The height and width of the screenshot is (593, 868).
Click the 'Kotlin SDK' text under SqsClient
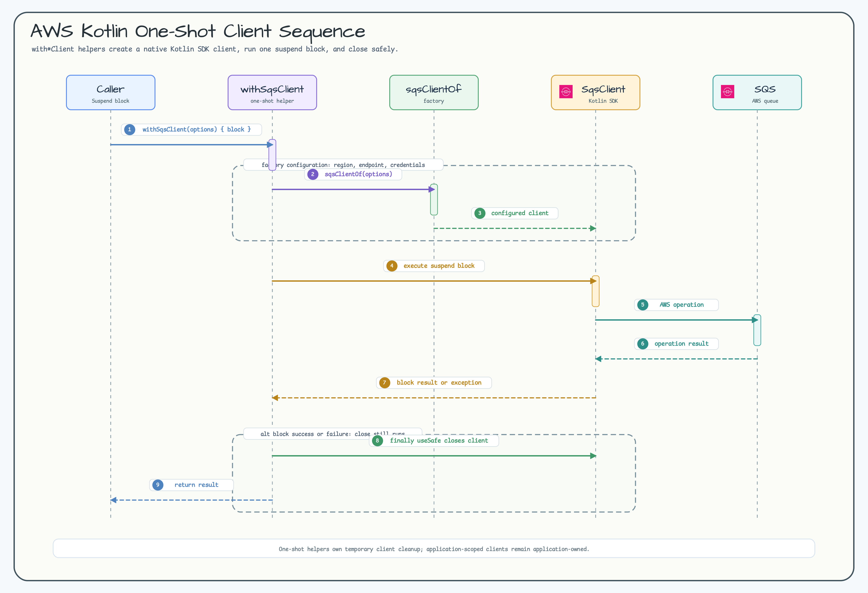pos(603,101)
